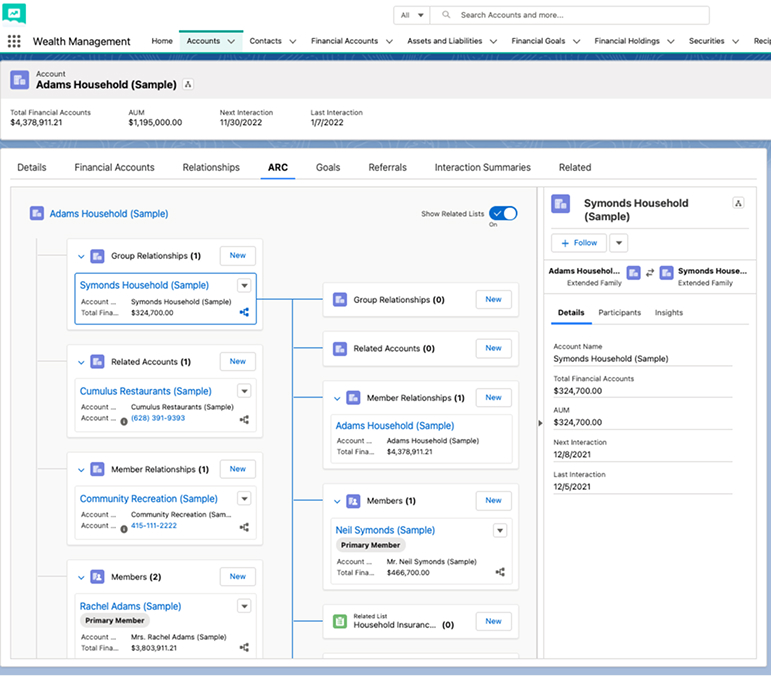Open the Accounts nav dropdown chevron
This screenshot has width=771, height=676.
(x=231, y=41)
